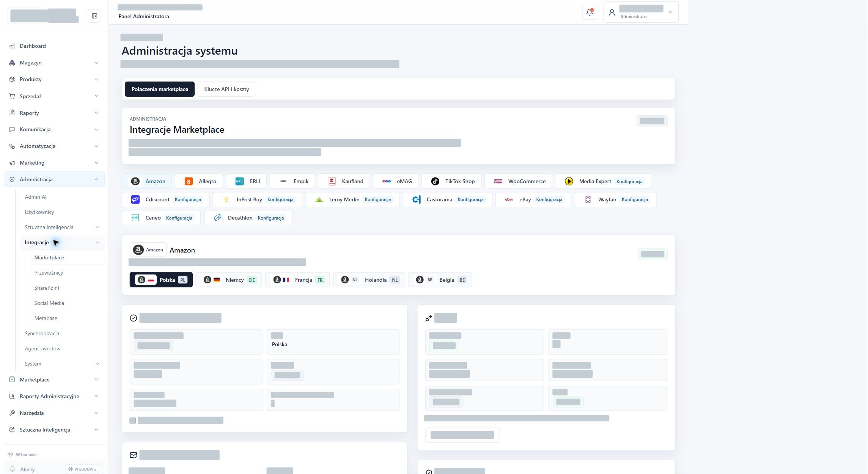Open the Decathlon integration button
This screenshot has height=474, width=868.
(x=248, y=218)
